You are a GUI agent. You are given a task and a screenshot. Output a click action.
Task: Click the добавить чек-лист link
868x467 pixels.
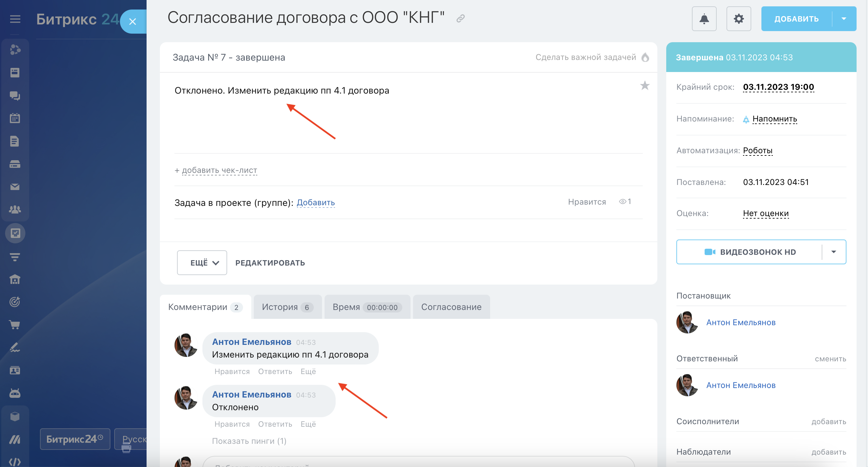click(x=219, y=170)
